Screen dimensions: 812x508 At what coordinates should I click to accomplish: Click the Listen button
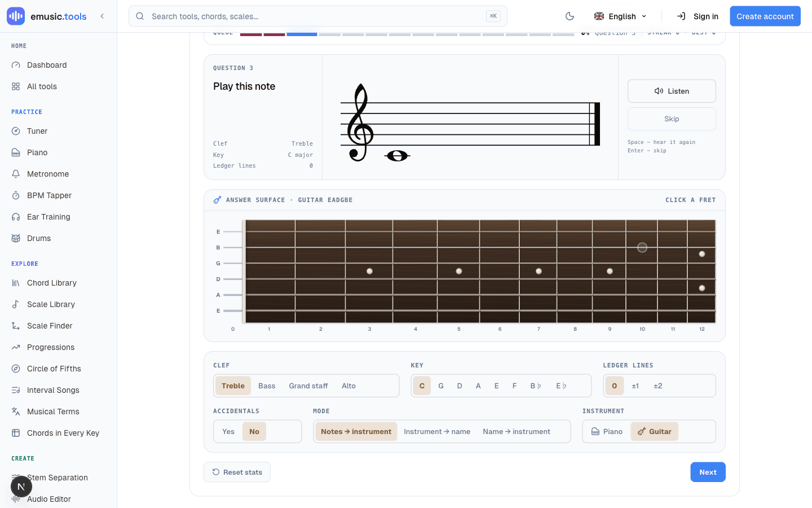pos(672,91)
